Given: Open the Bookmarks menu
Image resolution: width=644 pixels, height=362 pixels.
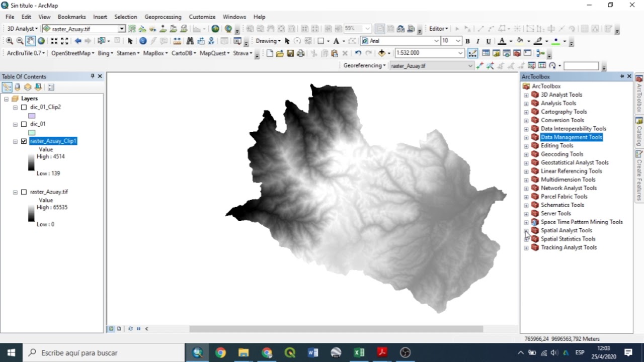Looking at the screenshot, I should click(72, 17).
